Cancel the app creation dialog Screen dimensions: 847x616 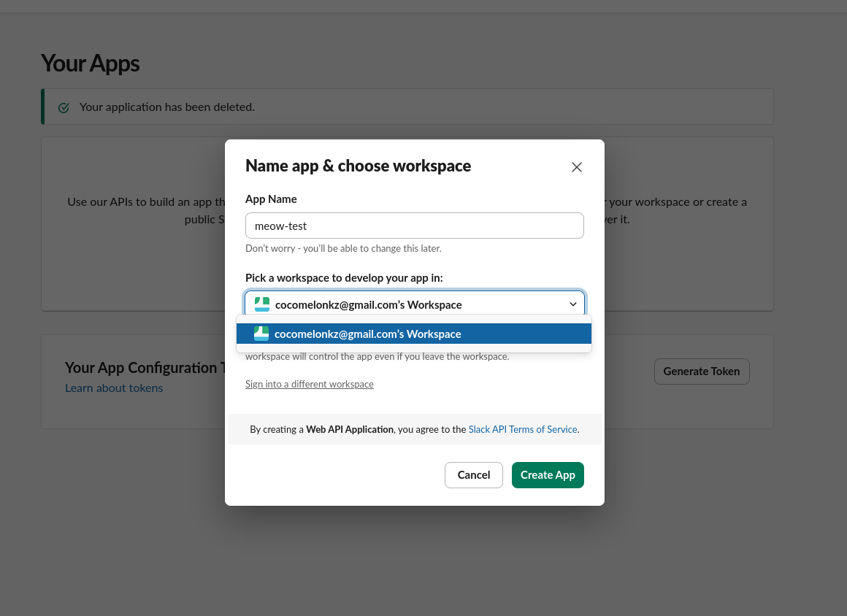pyautogui.click(x=473, y=475)
